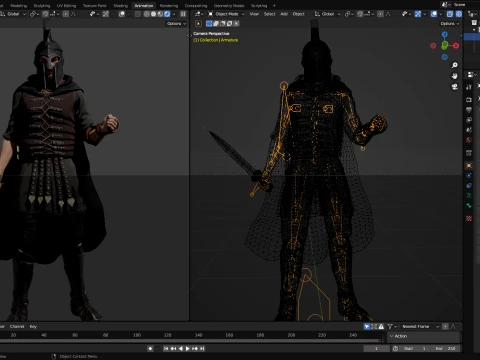Click the End frame field

pos(445,348)
